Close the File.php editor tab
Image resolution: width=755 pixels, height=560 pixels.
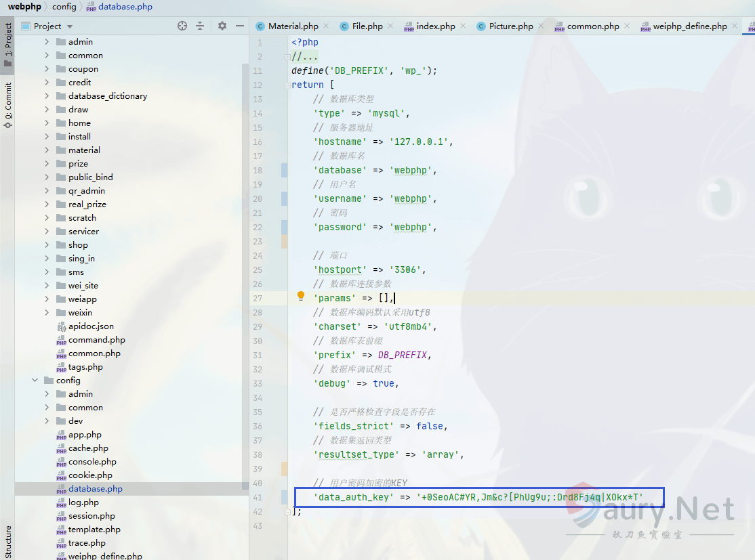coord(390,26)
